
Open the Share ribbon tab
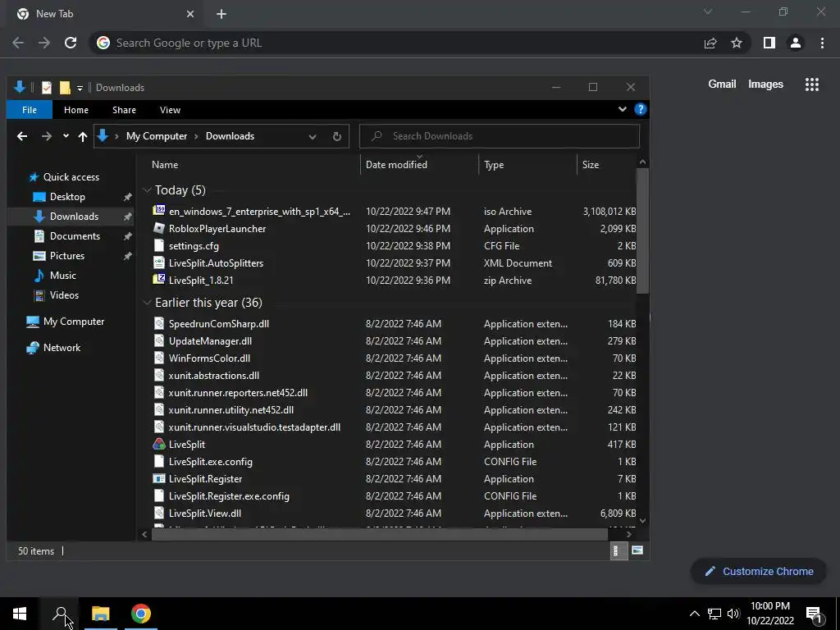pos(125,110)
